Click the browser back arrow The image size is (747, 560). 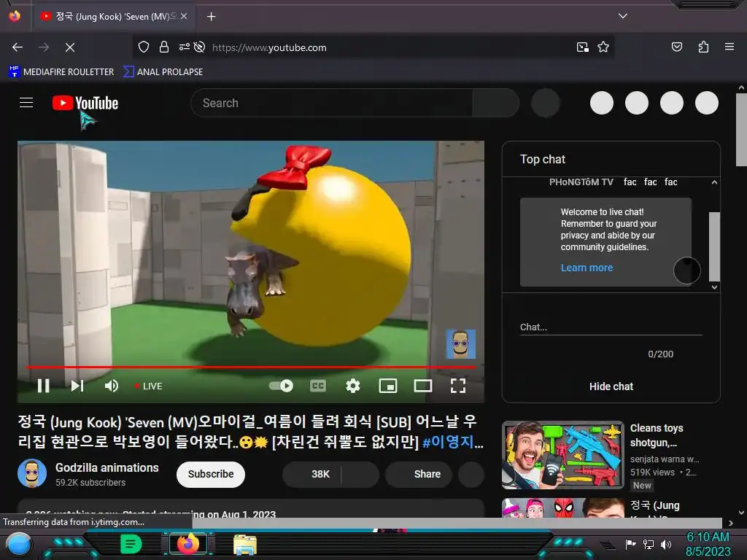coord(18,47)
